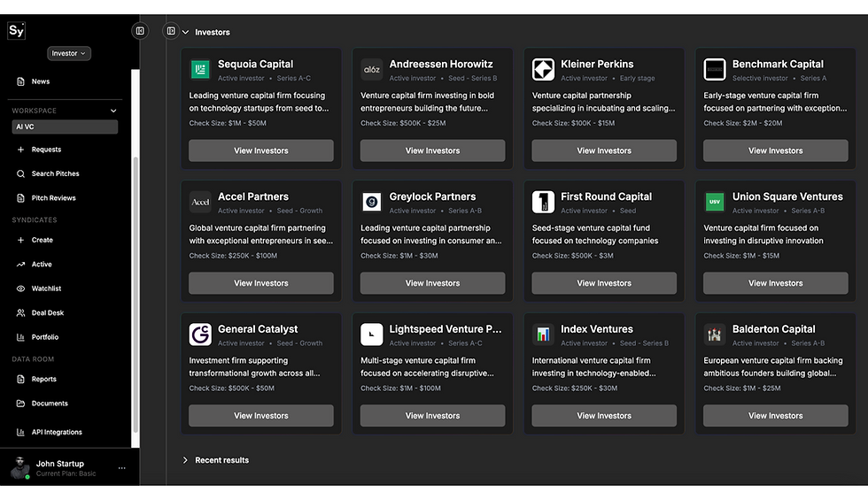The height and width of the screenshot is (500, 868).
Task: View Investors for Sequoia Capital
Action: tap(261, 150)
